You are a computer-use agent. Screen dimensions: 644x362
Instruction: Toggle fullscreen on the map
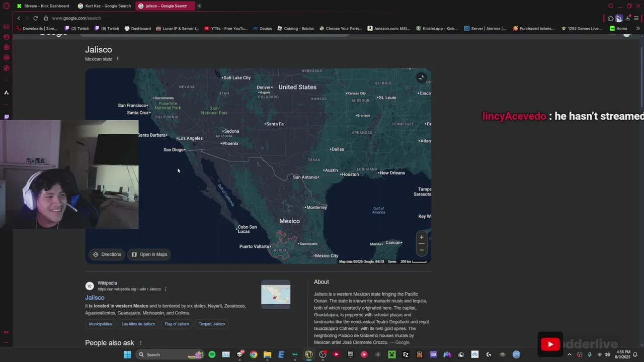click(x=422, y=77)
